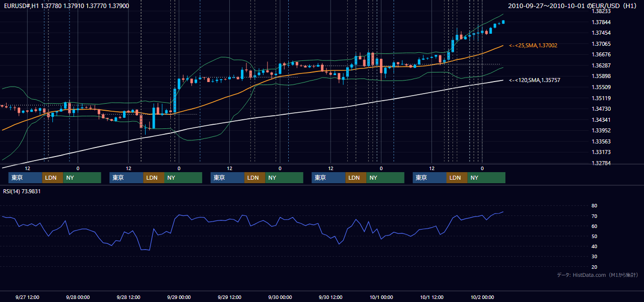Click RSI scale value 50
The width and height of the screenshot is (644, 302).
pyautogui.click(x=594, y=236)
